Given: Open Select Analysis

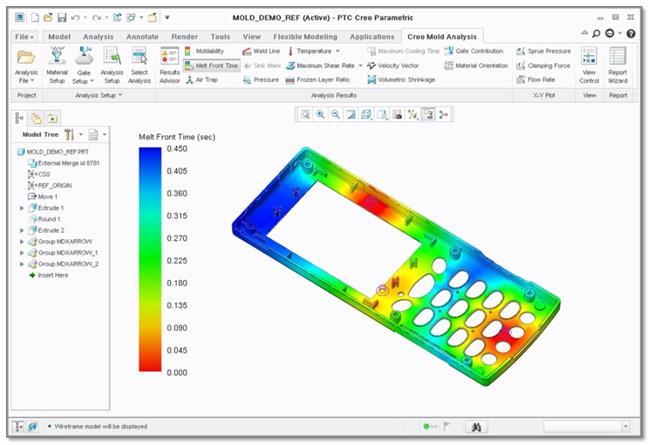Looking at the screenshot, I should tap(139, 65).
